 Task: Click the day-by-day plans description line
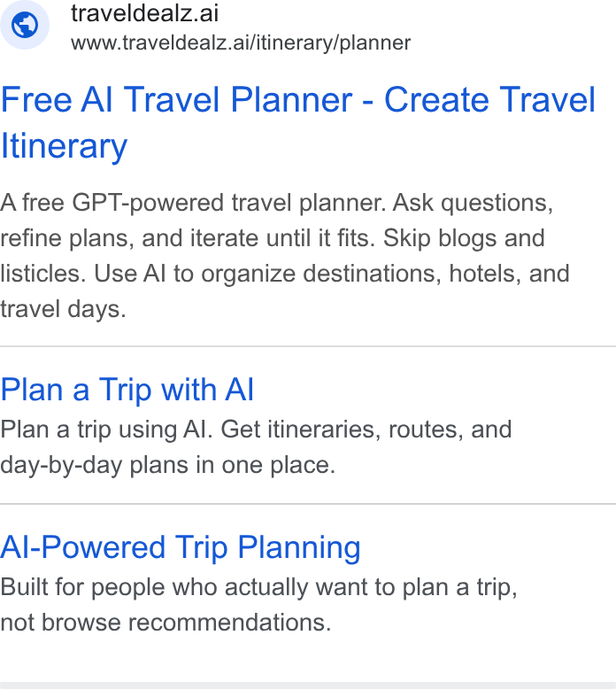[x=168, y=465]
